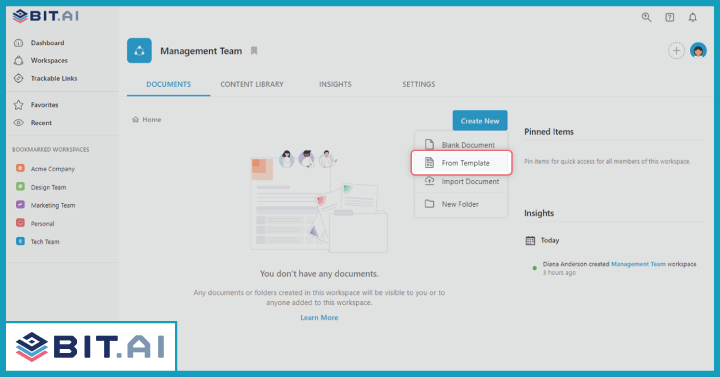Open the Settings tab
The height and width of the screenshot is (377, 720).
tap(418, 84)
